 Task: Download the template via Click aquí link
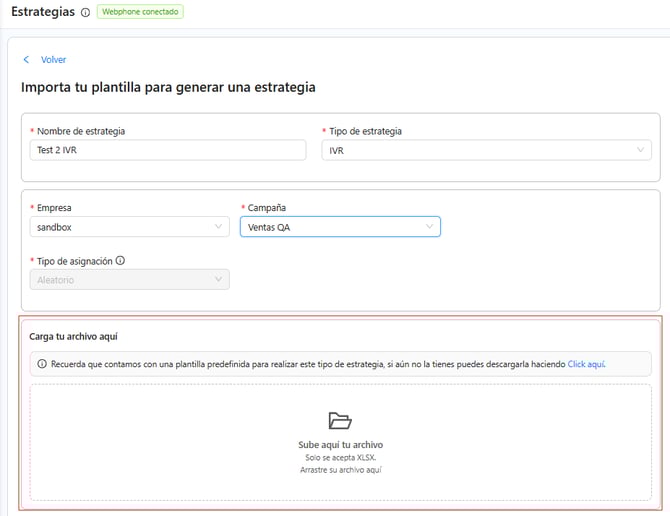click(x=586, y=364)
